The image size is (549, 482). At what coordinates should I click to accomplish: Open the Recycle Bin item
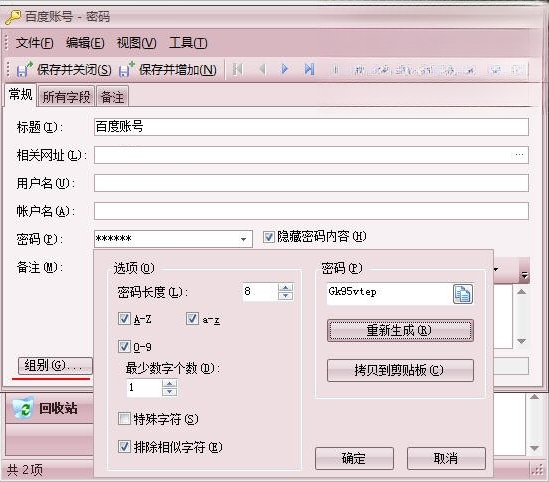pos(46,408)
